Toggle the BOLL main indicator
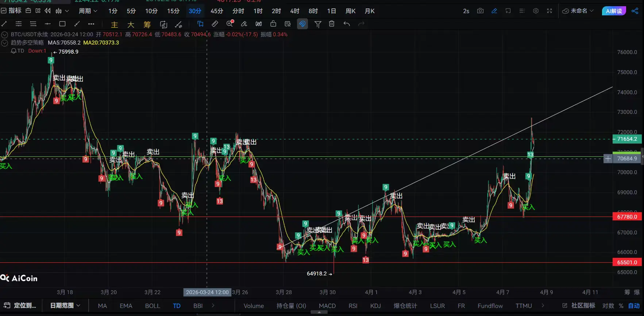This screenshot has height=316, width=644. [x=153, y=306]
